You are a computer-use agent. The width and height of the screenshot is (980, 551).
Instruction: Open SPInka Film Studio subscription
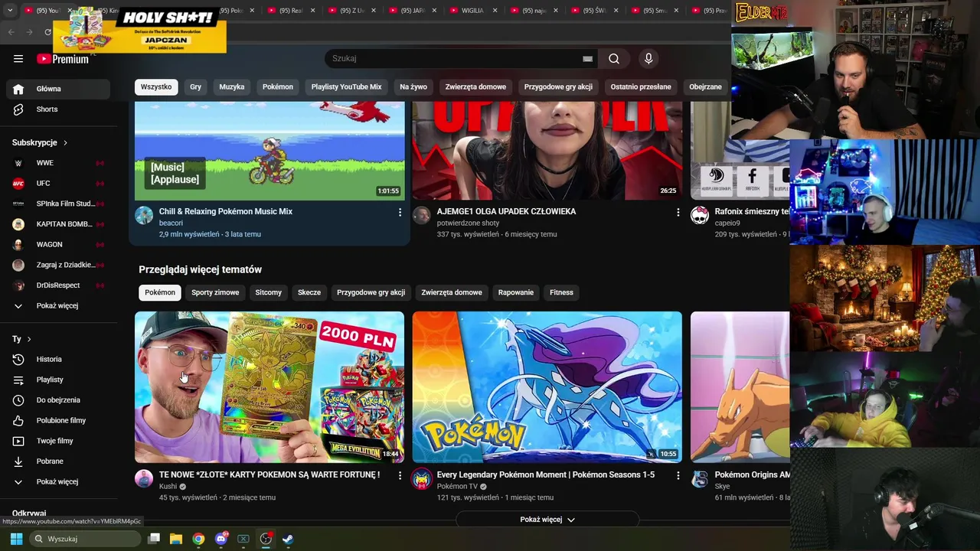[x=58, y=204]
